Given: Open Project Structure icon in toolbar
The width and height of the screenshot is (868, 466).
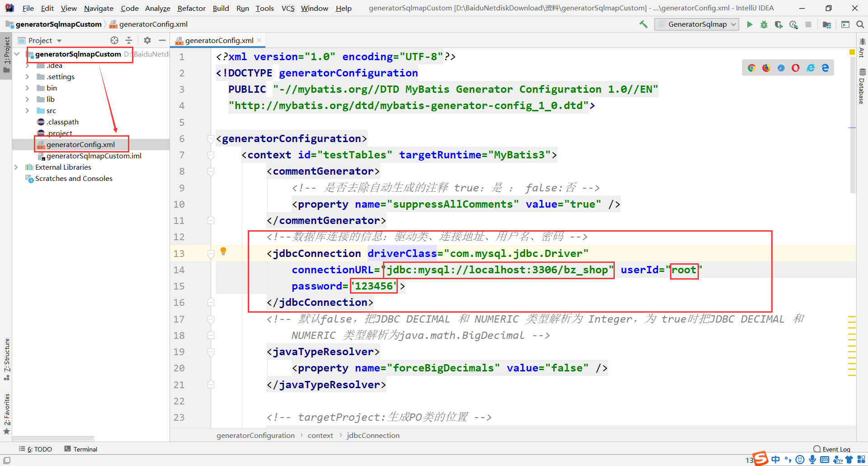Looking at the screenshot, I should point(827,24).
